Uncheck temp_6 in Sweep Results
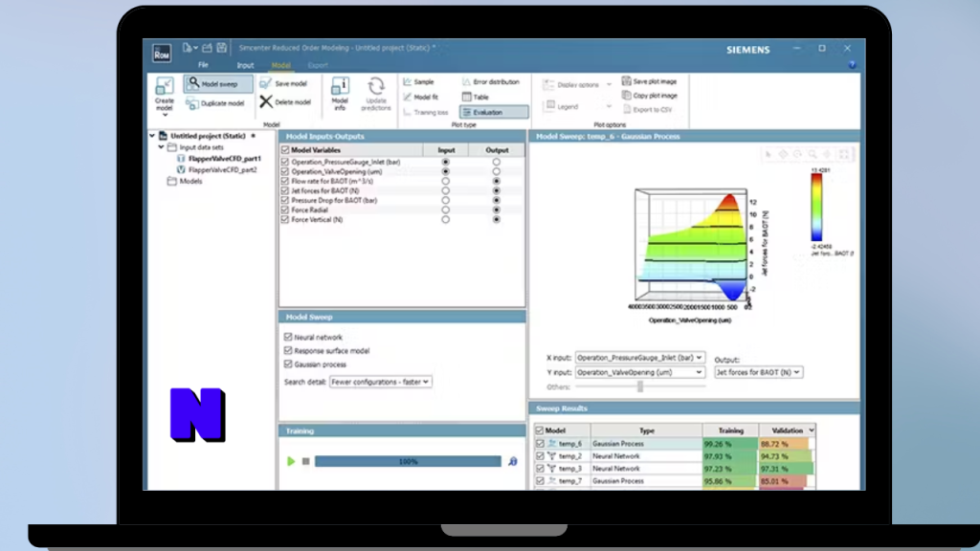The image size is (980, 551). pyautogui.click(x=540, y=444)
